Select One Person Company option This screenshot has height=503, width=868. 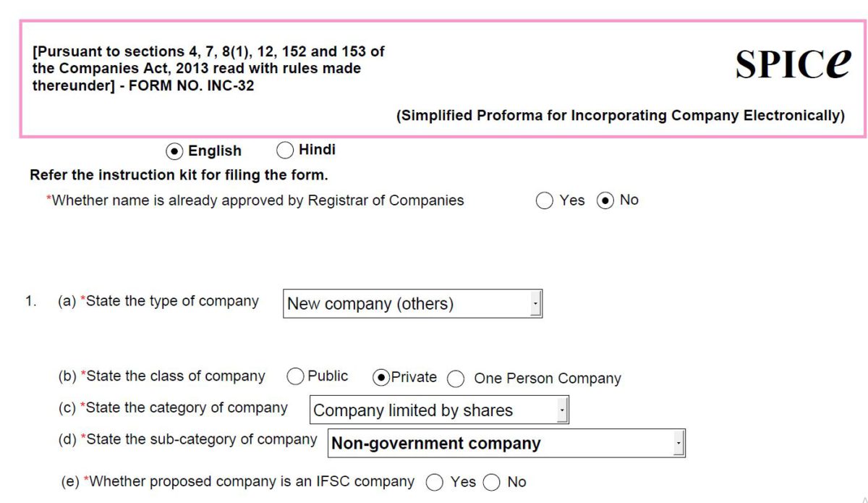pos(456,378)
